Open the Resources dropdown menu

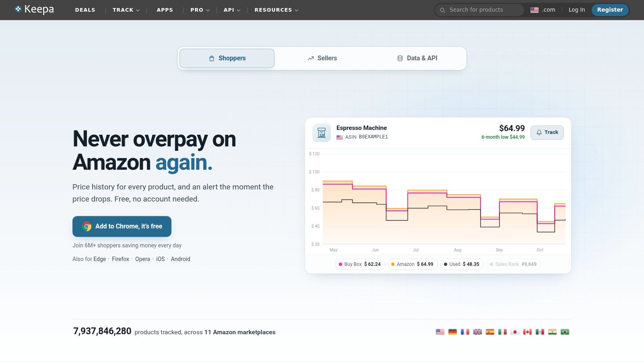276,10
